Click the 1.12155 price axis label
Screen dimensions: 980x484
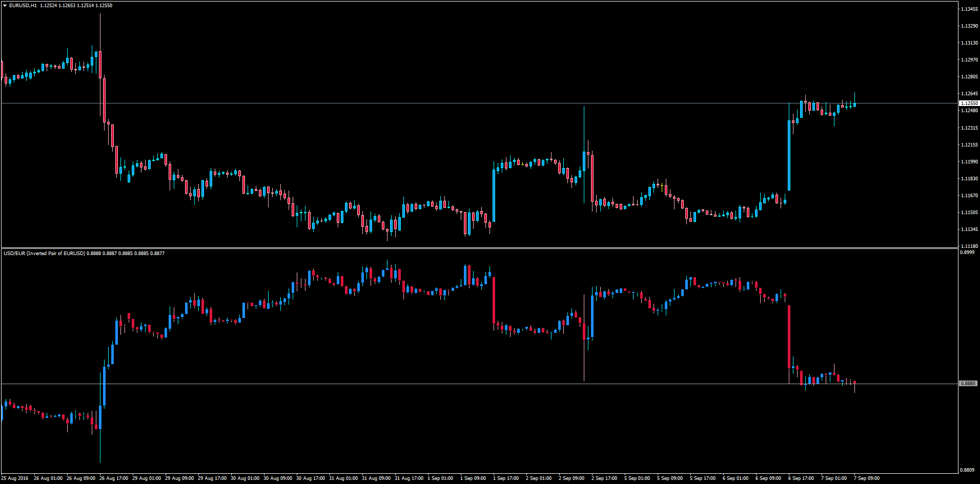[969, 145]
